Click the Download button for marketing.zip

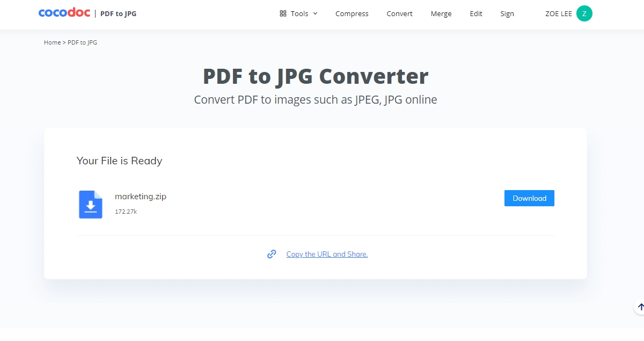click(x=529, y=198)
